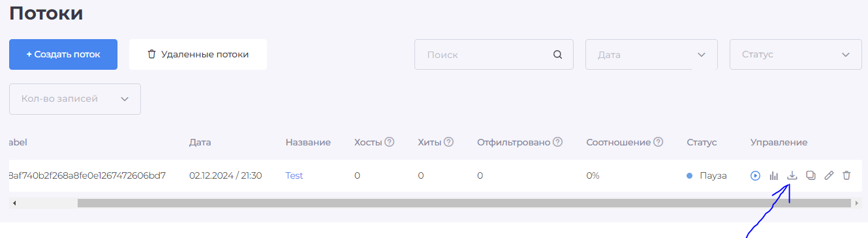Open the Test stream name link
This screenshot has width=868, height=238.
point(294,175)
